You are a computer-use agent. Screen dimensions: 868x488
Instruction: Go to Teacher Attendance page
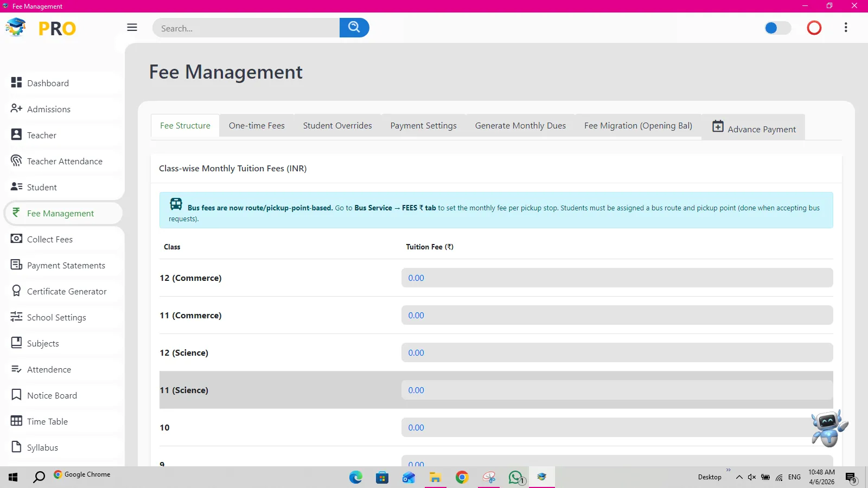pyautogui.click(x=65, y=161)
